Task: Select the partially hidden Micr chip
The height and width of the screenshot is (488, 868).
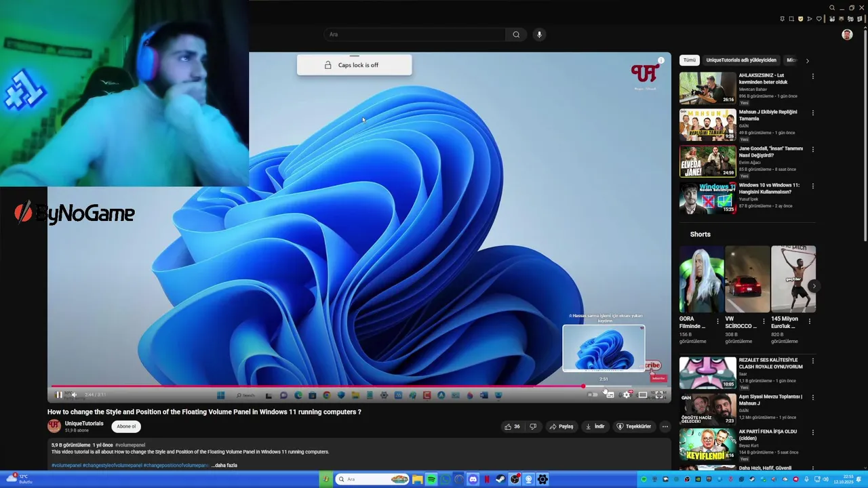Action: 791,60
